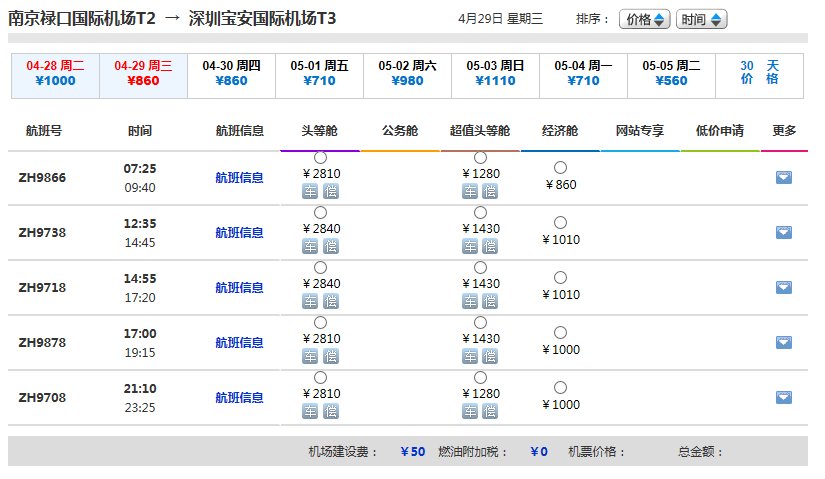
Task: Switch to the 05-03 周日 date tab
Action: 495,76
